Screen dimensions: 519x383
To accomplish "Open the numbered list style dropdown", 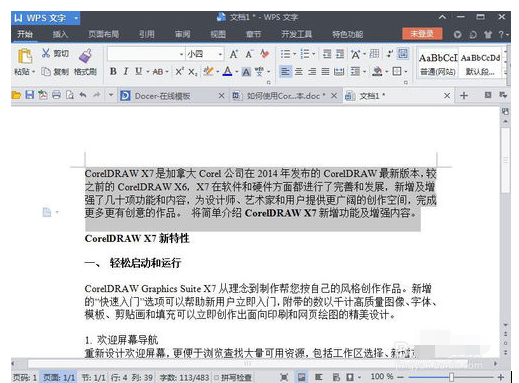I will click(314, 54).
